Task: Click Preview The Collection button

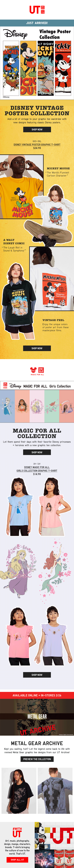Action: pyautogui.click(x=37, y=759)
